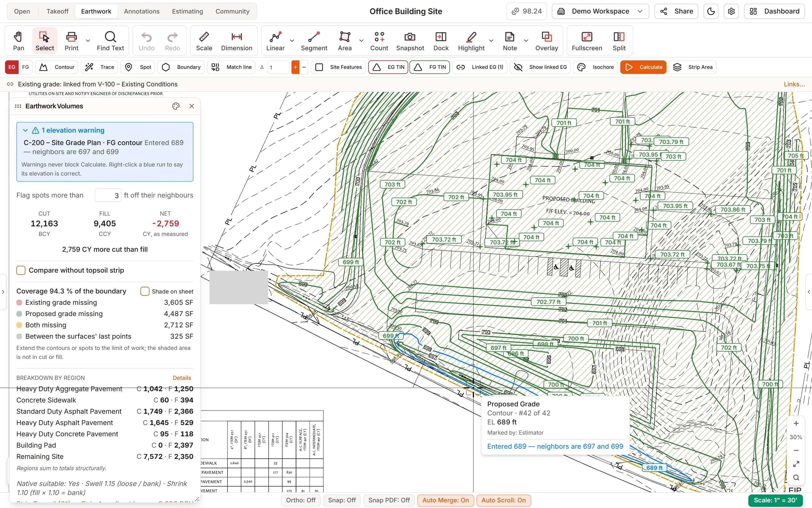Open the Print options dropdown arrow
The height and width of the screenshot is (508, 812).
(x=88, y=41)
